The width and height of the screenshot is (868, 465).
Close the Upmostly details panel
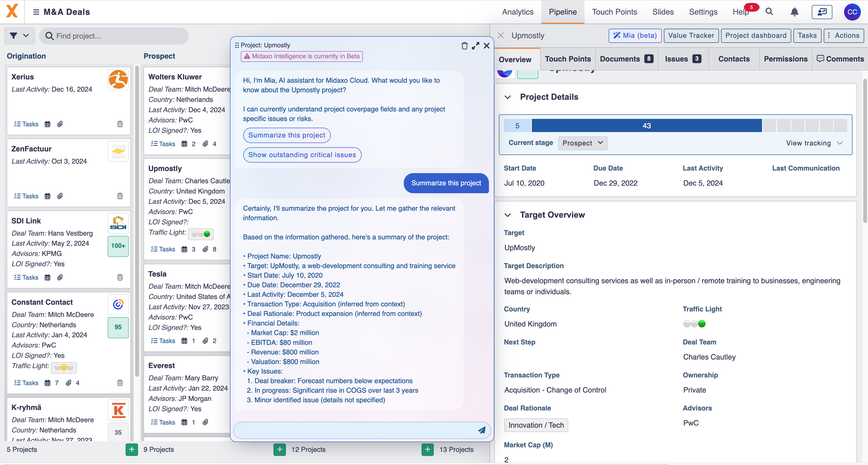501,35
